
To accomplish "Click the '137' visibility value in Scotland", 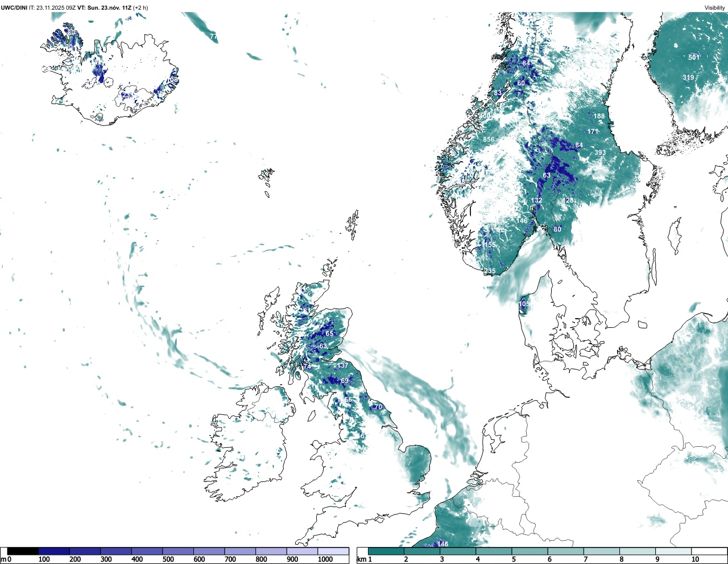I will pyautogui.click(x=342, y=365).
